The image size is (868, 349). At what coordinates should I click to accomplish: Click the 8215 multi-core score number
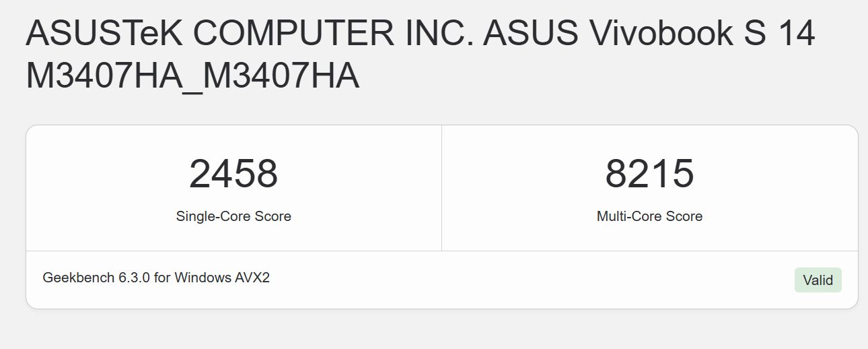[x=649, y=174]
